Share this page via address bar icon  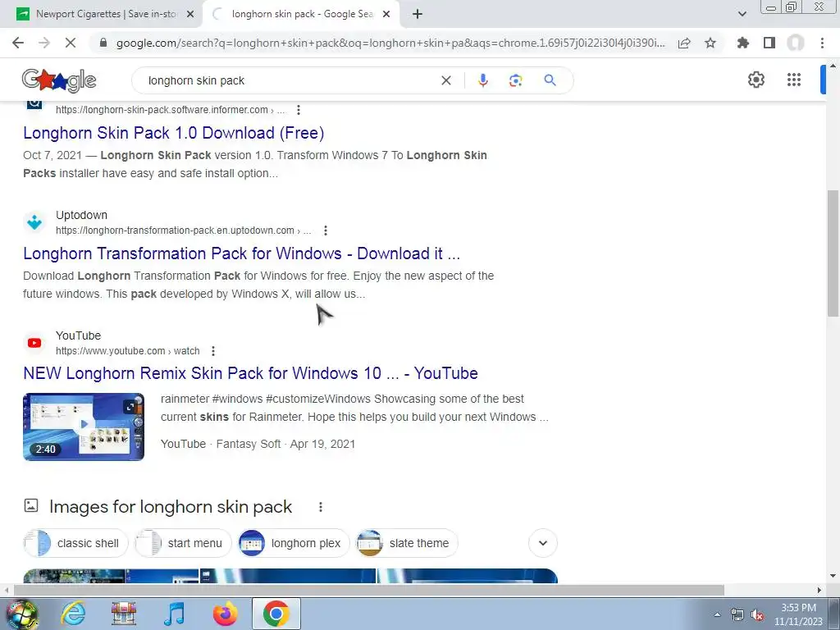684,43
